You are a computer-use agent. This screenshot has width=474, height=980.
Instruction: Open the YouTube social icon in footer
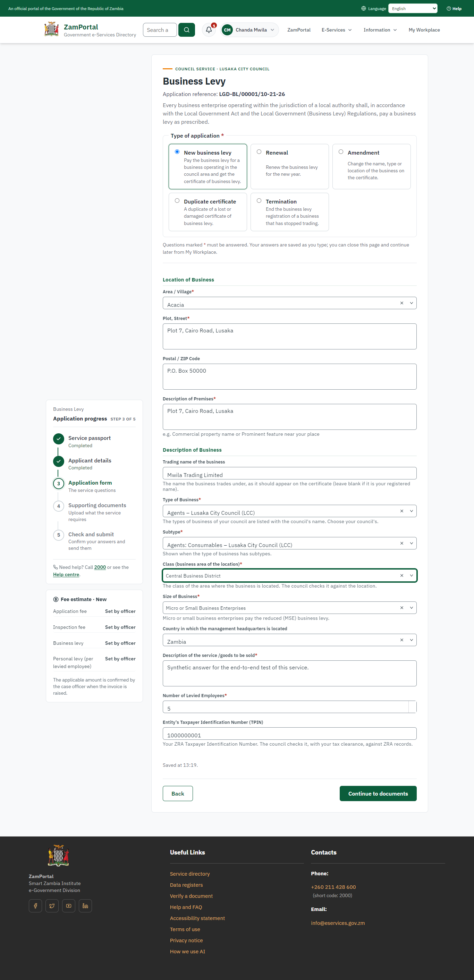[68, 906]
